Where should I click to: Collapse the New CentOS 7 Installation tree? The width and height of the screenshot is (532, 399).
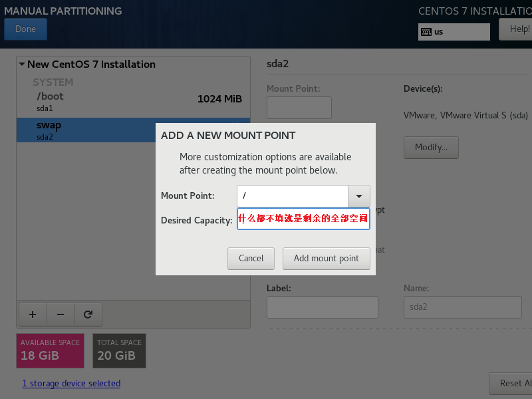tap(22, 65)
